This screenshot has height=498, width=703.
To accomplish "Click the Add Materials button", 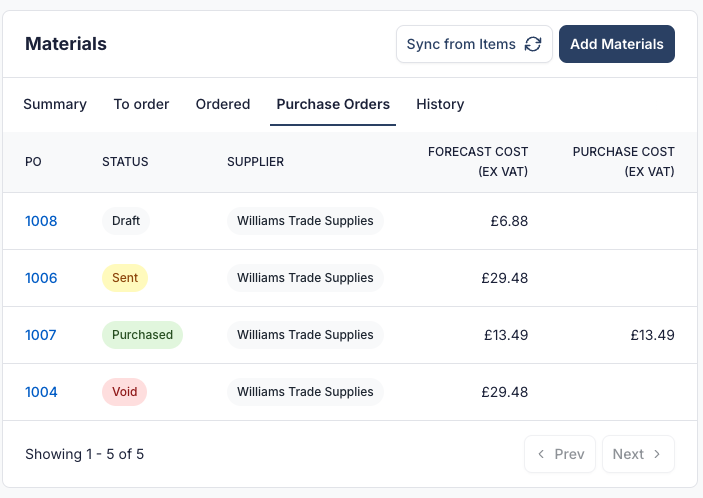I will pos(616,44).
